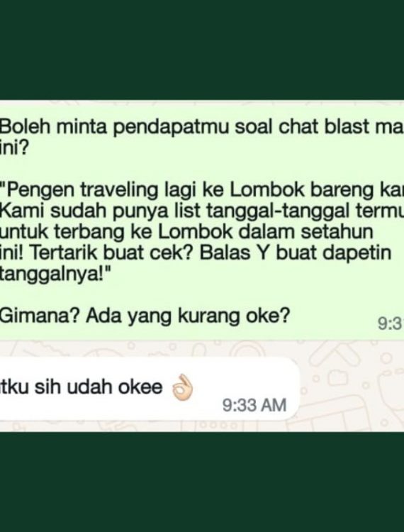
Task: Click the dark green band above chat
Action: (x=202, y=50)
